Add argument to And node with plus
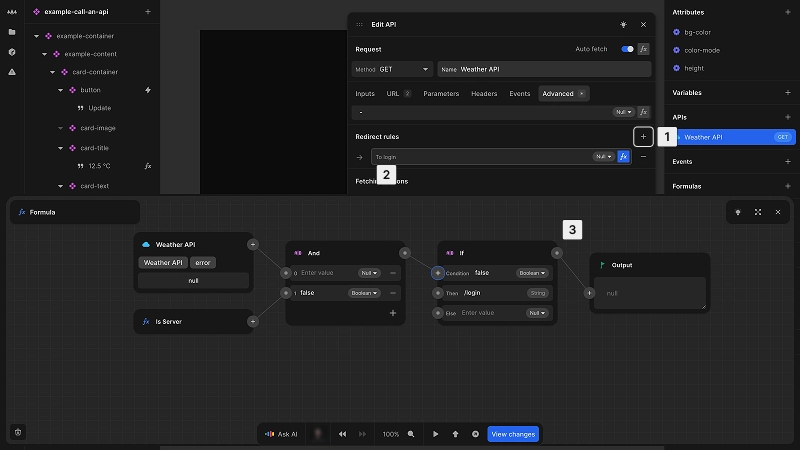Image resolution: width=800 pixels, height=450 pixels. click(393, 313)
